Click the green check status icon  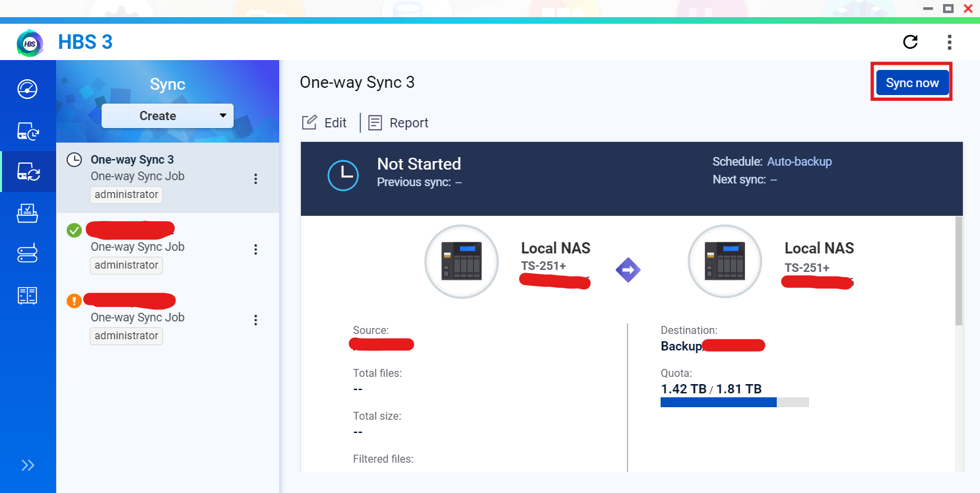[x=75, y=230]
